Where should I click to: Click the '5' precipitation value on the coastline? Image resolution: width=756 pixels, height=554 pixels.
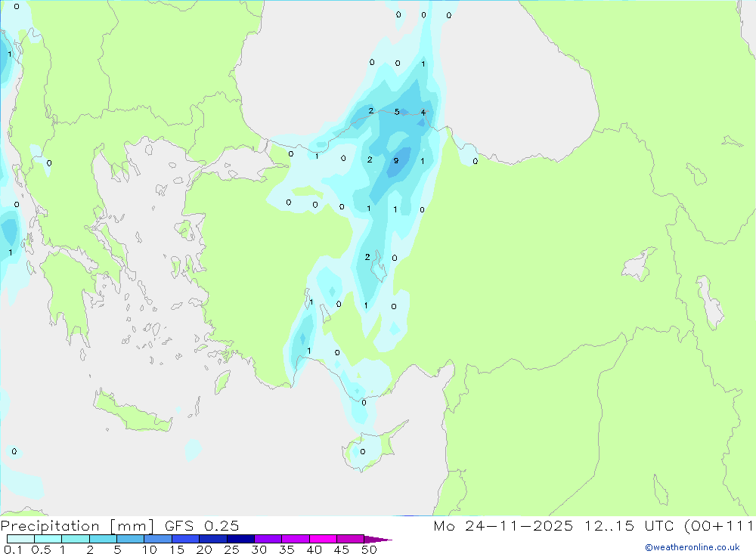(x=397, y=112)
